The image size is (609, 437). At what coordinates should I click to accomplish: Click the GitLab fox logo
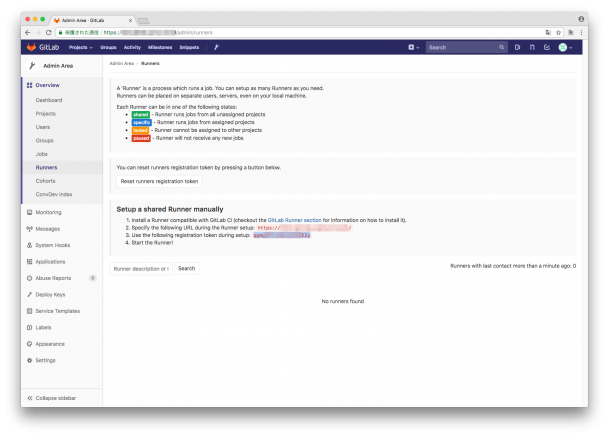click(x=31, y=47)
